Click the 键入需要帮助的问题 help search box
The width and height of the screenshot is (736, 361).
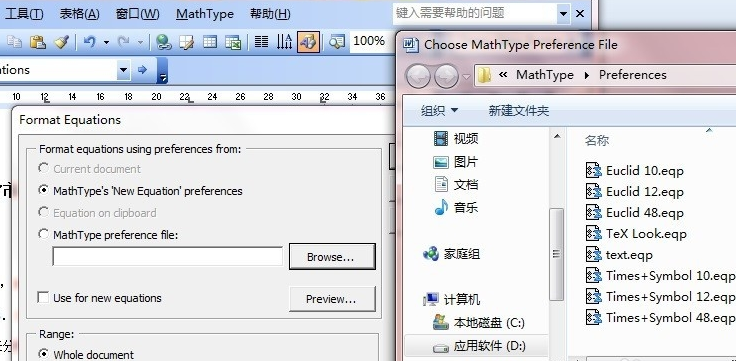(x=475, y=13)
